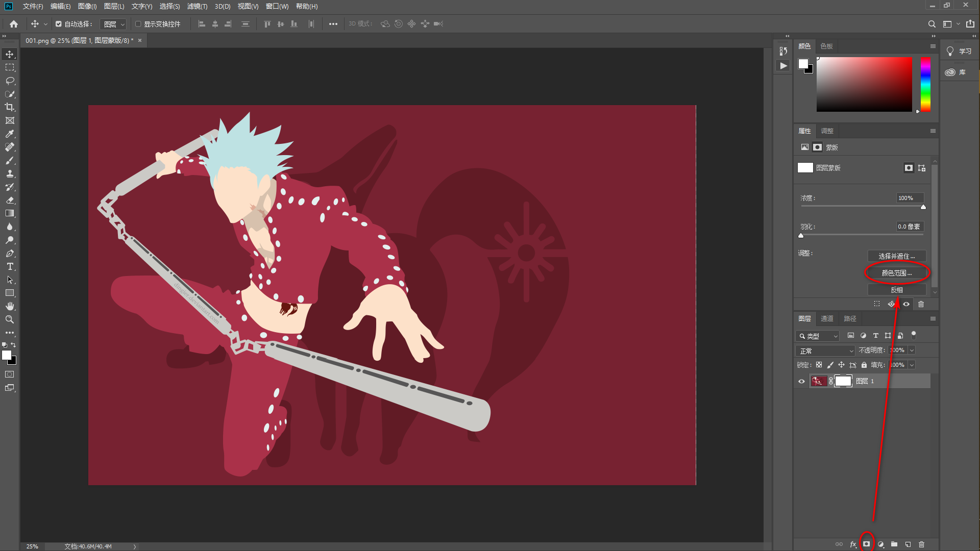Hide 图层 1 using its eye icon
This screenshot has width=980, height=551.
(801, 381)
